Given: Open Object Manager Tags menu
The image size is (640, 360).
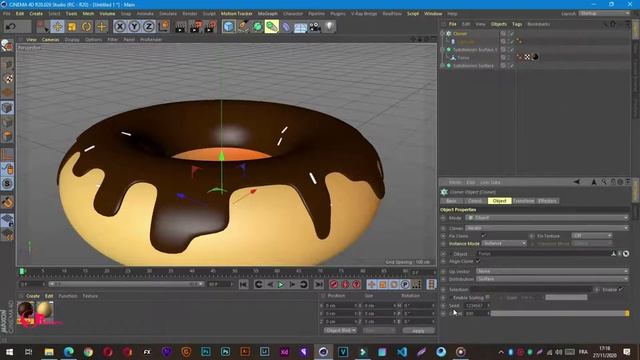Looking at the screenshot, I should tap(517, 24).
